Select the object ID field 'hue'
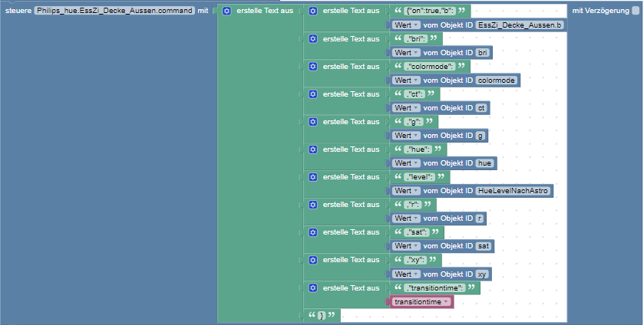This screenshot has width=644, height=325. pyautogui.click(x=484, y=163)
